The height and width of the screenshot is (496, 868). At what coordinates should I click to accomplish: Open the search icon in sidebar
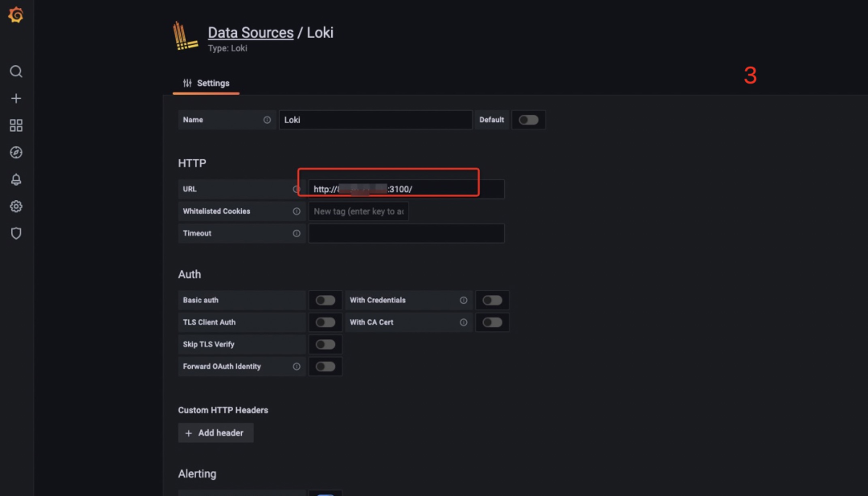(16, 72)
